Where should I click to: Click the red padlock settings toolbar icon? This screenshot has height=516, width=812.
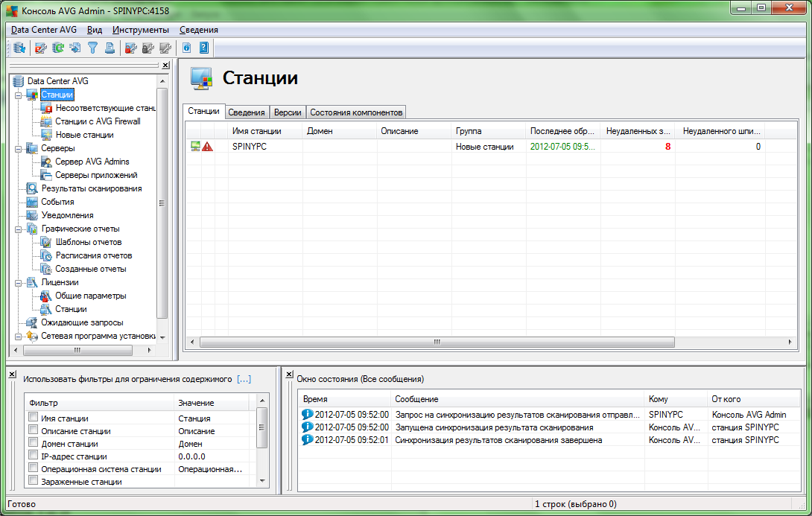click(131, 48)
